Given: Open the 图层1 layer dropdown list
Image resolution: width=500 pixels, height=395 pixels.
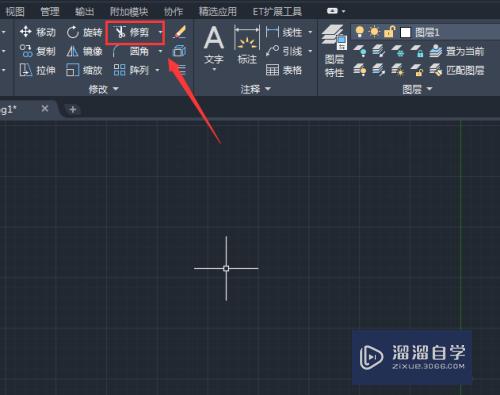Looking at the screenshot, I should (x=425, y=32).
